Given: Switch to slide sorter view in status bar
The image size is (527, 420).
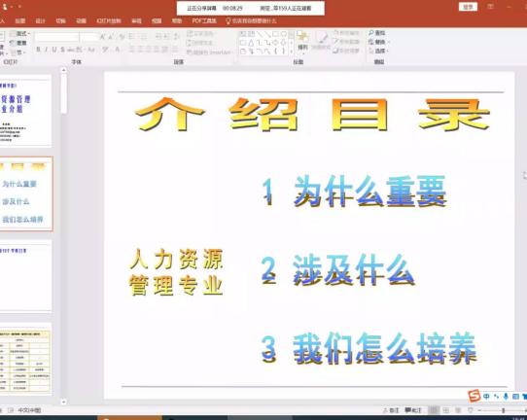Looking at the screenshot, I should [446, 410].
